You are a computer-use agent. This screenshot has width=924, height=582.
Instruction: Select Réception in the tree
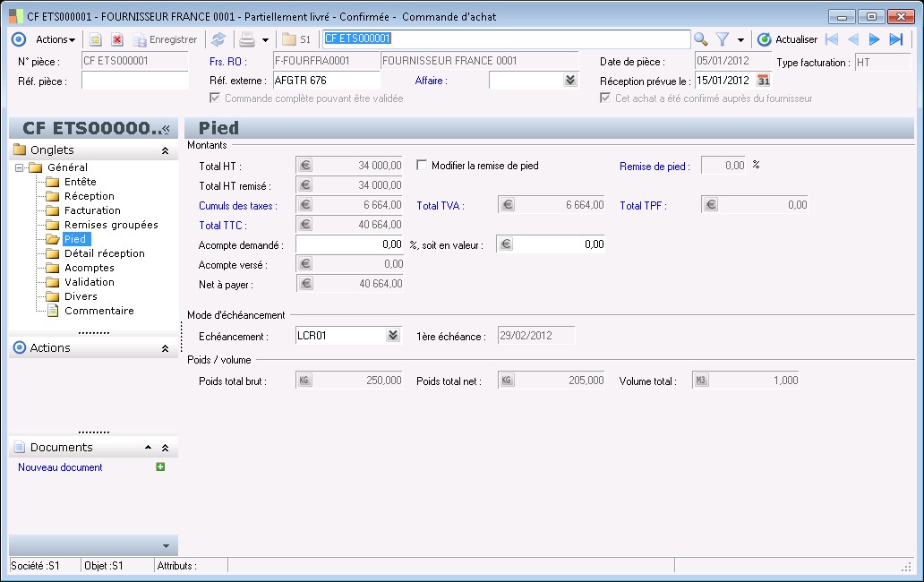(x=89, y=196)
